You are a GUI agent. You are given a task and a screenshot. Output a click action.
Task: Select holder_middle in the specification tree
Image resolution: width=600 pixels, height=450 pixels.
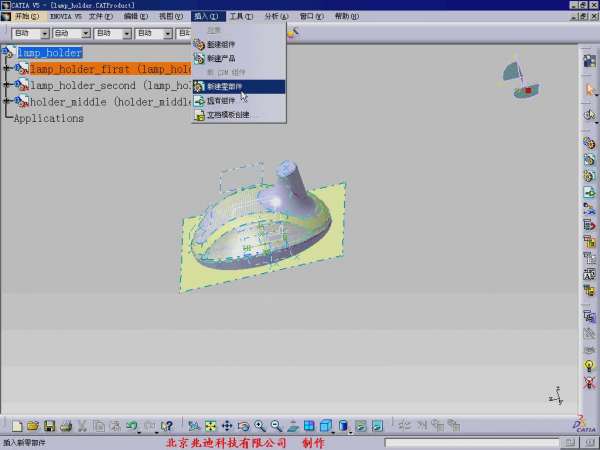coord(110,102)
